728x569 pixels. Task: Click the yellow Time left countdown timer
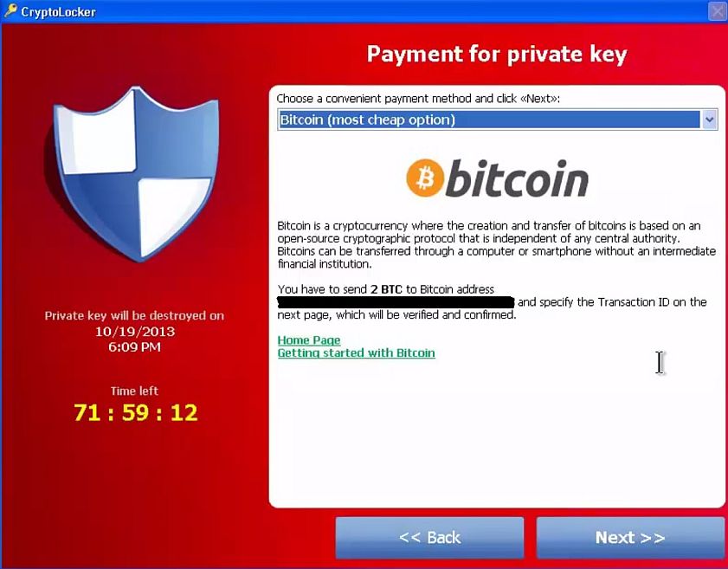(136, 412)
